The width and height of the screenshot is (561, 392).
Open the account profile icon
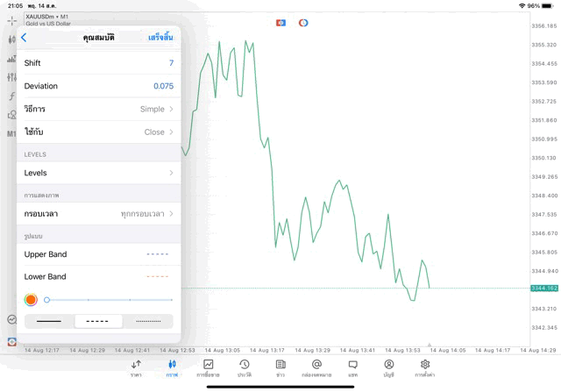388,367
